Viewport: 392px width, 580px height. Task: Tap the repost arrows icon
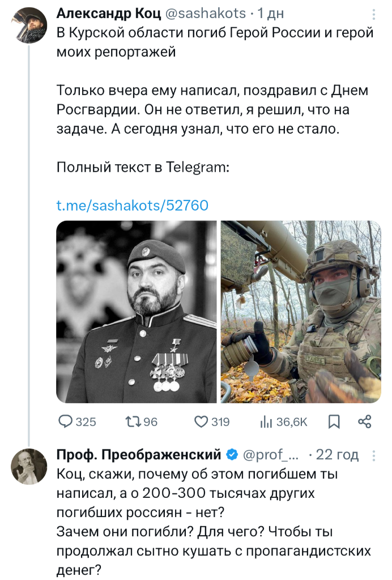[x=132, y=421]
